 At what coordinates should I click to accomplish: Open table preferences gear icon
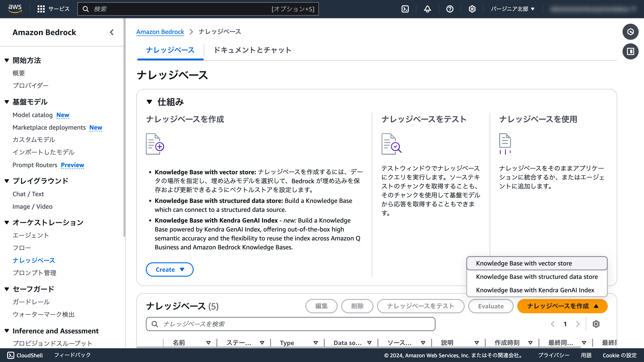(x=596, y=324)
